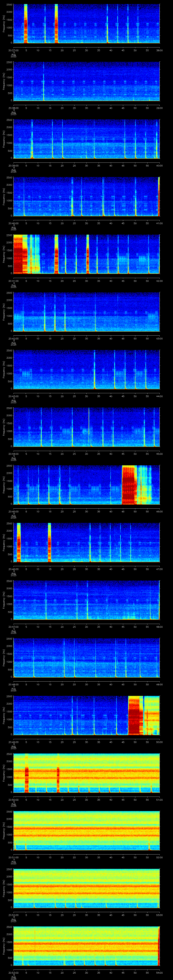Click the 40:00 end time label
The height and width of the screenshot is (980, 173).
160,166
